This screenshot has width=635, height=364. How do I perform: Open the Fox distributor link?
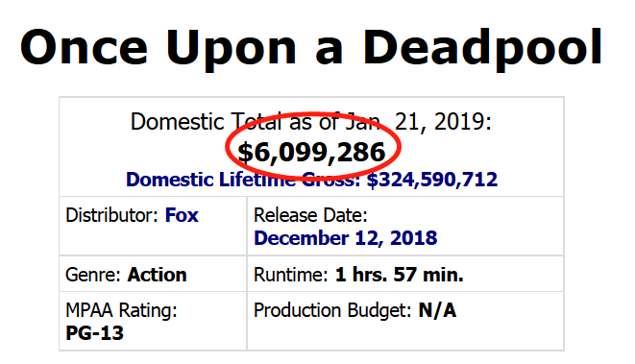tap(182, 215)
